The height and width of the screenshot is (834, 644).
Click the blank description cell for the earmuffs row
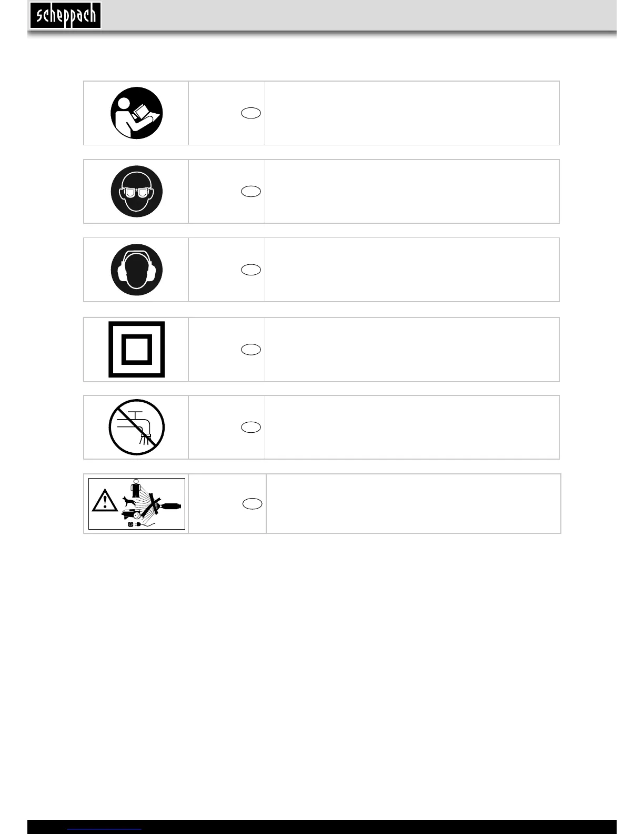(412, 270)
